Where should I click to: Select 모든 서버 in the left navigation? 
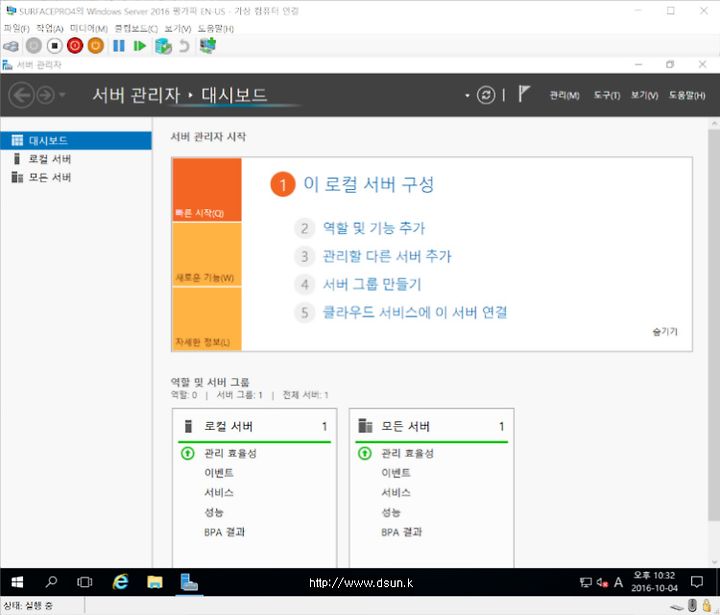point(76,177)
